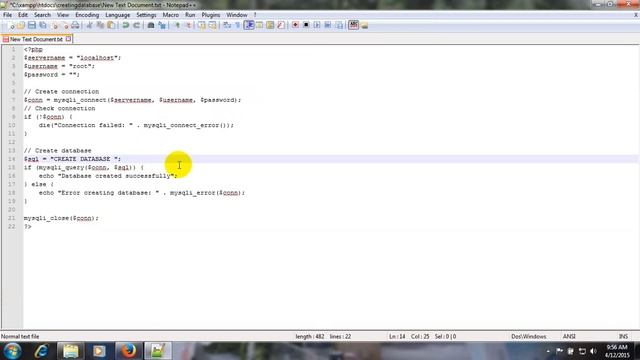The image size is (640, 360).
Task: Open the Language menu
Action: point(118,15)
